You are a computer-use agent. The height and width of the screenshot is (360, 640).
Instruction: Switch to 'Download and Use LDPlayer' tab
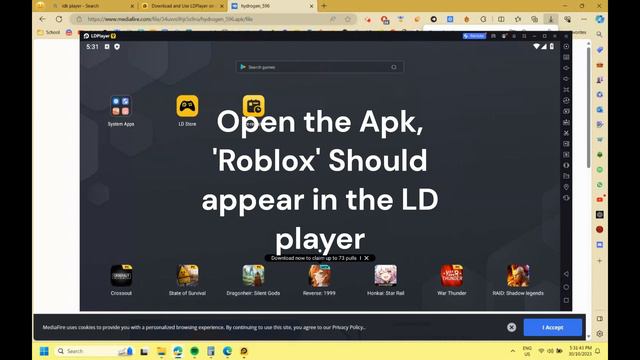click(x=183, y=6)
